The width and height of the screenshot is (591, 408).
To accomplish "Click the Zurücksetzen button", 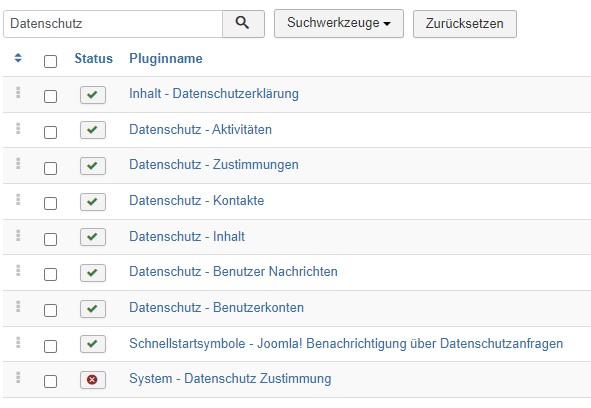I will tap(465, 24).
